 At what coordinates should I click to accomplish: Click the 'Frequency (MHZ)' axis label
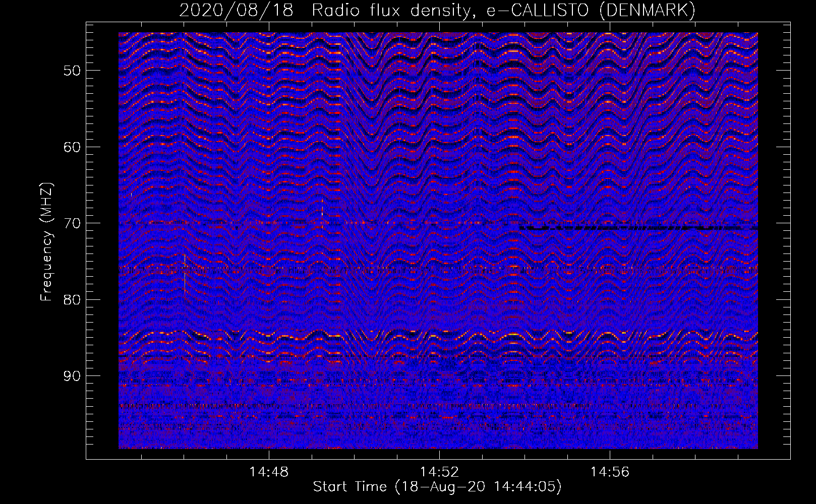46,242
